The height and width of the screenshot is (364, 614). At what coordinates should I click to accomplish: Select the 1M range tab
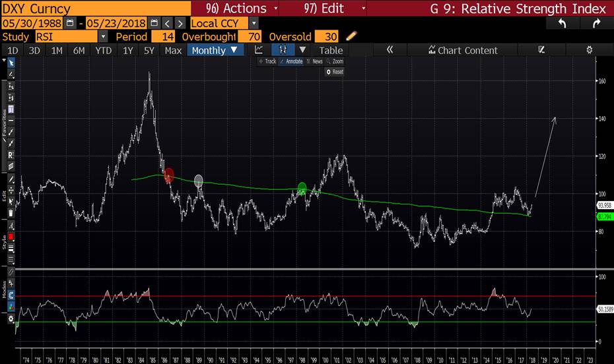click(57, 50)
